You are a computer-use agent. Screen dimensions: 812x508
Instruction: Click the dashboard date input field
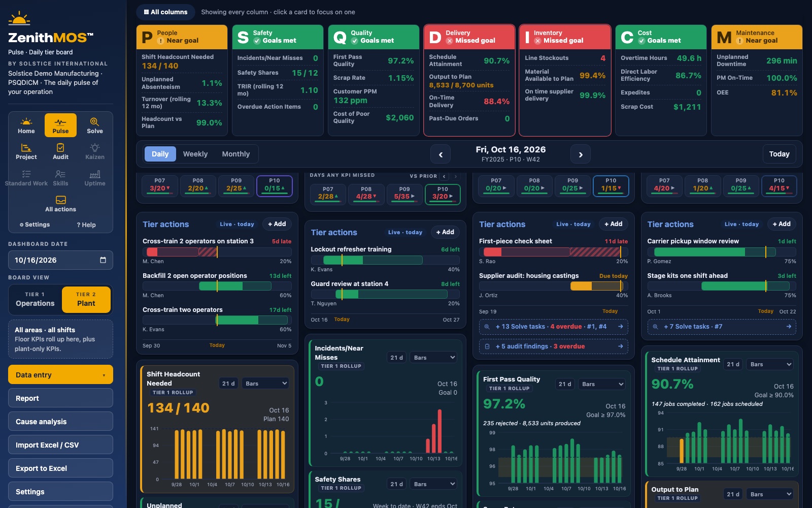coord(60,260)
